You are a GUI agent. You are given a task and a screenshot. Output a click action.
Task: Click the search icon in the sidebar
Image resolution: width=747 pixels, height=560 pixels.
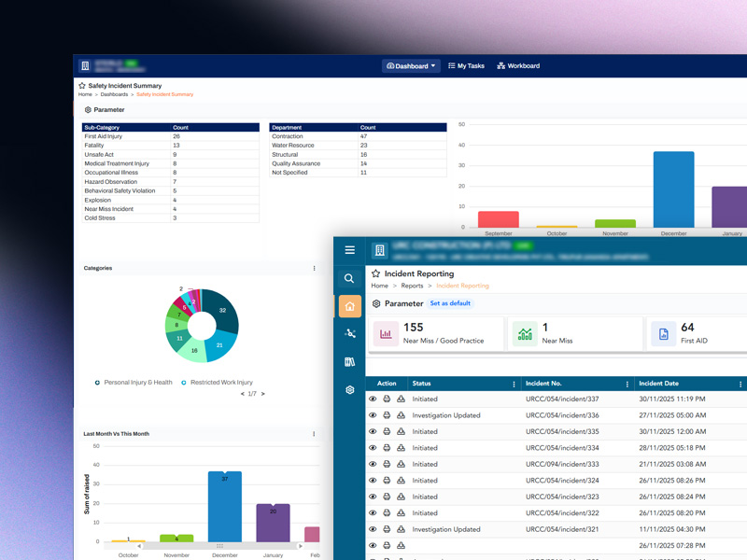(x=350, y=278)
